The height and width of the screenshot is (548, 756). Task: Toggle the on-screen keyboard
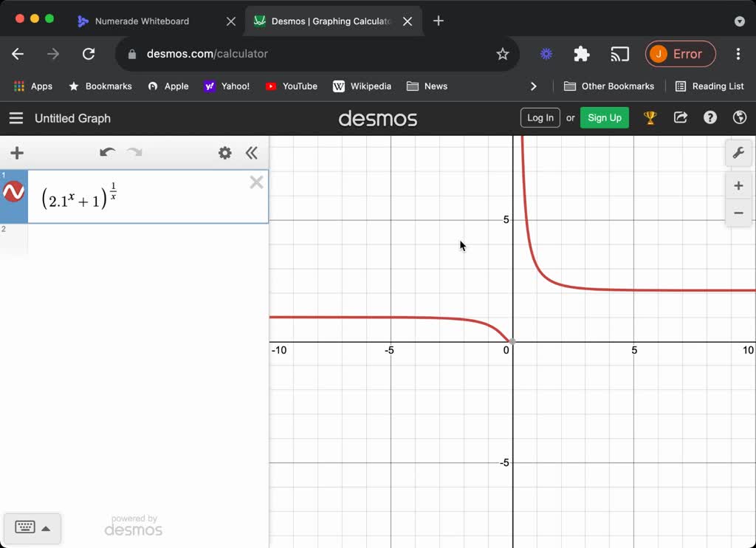click(x=32, y=528)
